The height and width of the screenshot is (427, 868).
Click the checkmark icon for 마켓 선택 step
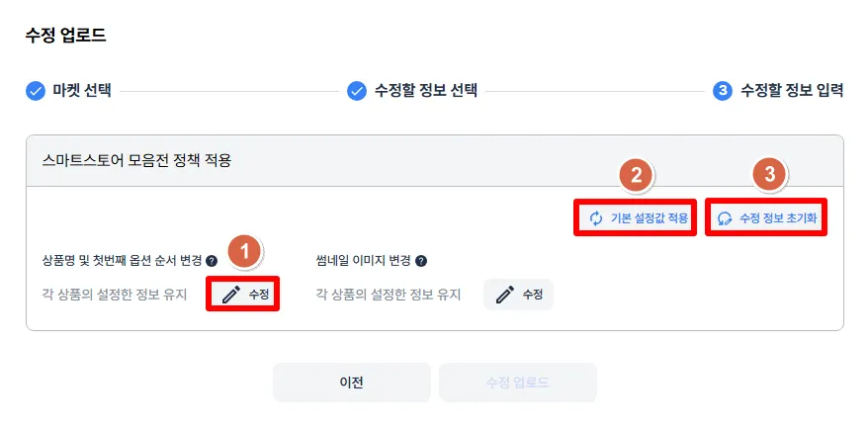coord(36,91)
